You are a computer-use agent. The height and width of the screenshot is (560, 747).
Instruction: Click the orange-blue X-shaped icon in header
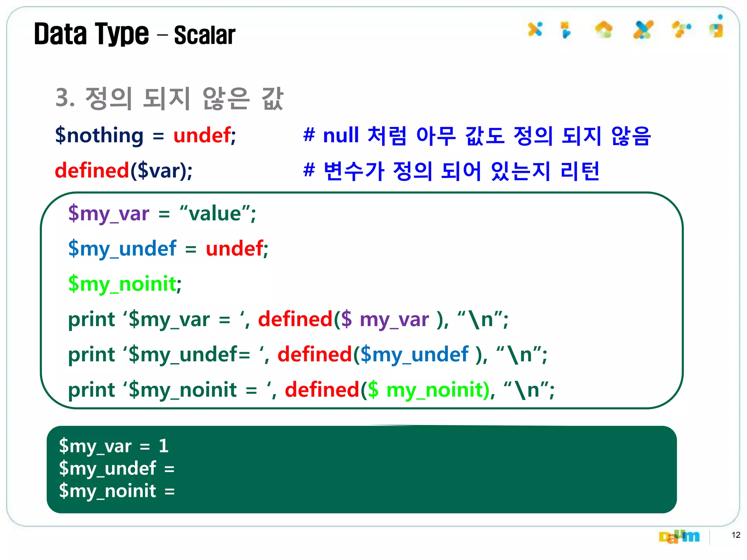coord(535,29)
